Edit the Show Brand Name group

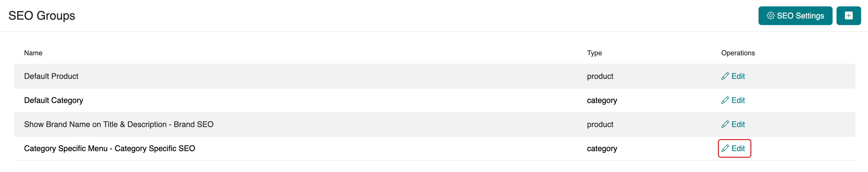[738, 125]
